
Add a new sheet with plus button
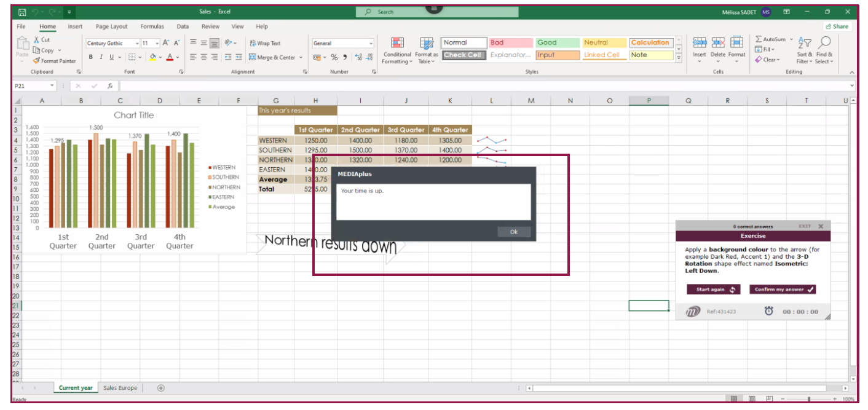161,388
